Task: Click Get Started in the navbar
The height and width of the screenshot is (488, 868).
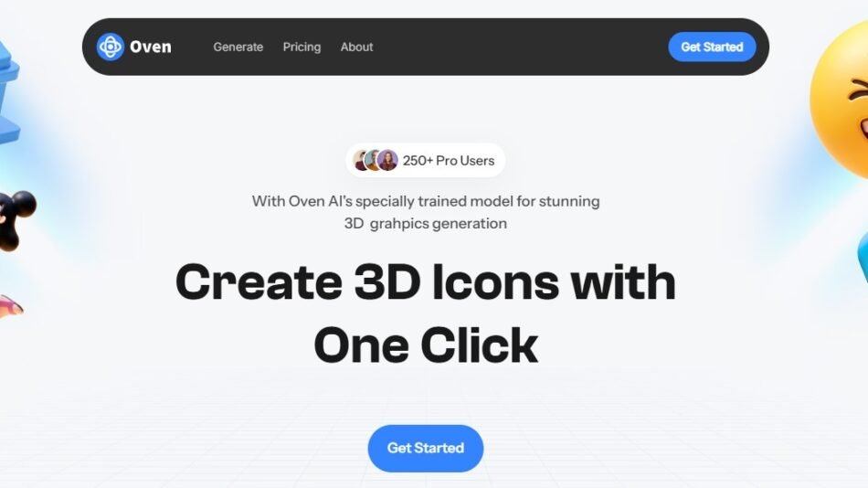Action: tap(712, 48)
